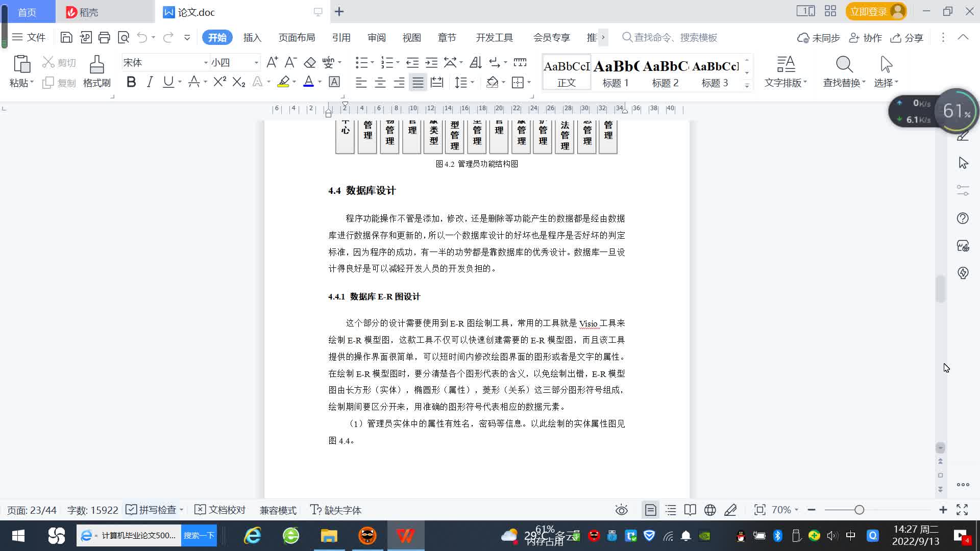The width and height of the screenshot is (980, 551).
Task: Apply superscript X² formatting
Action: pyautogui.click(x=219, y=82)
